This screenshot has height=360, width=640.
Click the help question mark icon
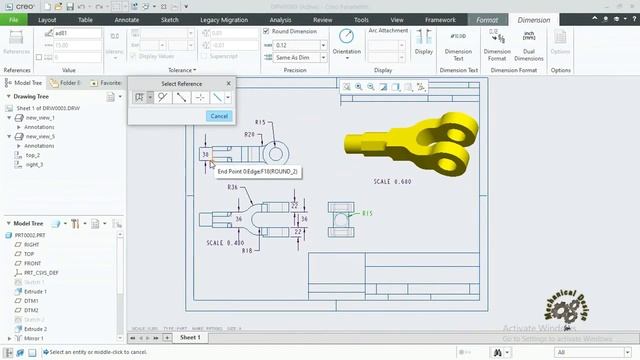coord(634,19)
